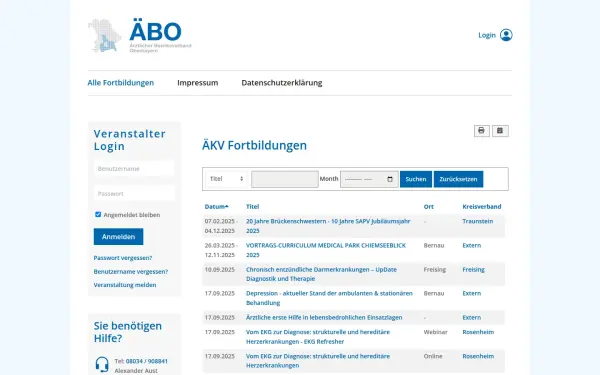Focus the Benutzername input field
Screen dimensions: 600x375
134,169
